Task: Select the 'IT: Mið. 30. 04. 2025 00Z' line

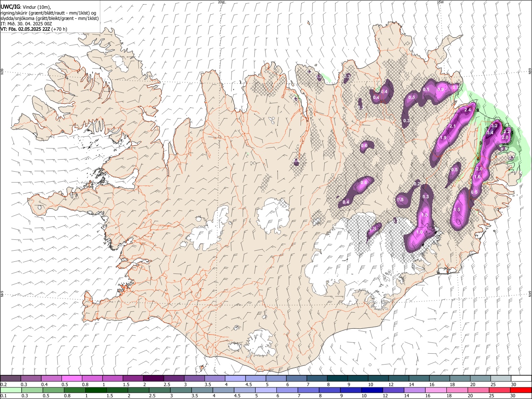Action: point(26,24)
